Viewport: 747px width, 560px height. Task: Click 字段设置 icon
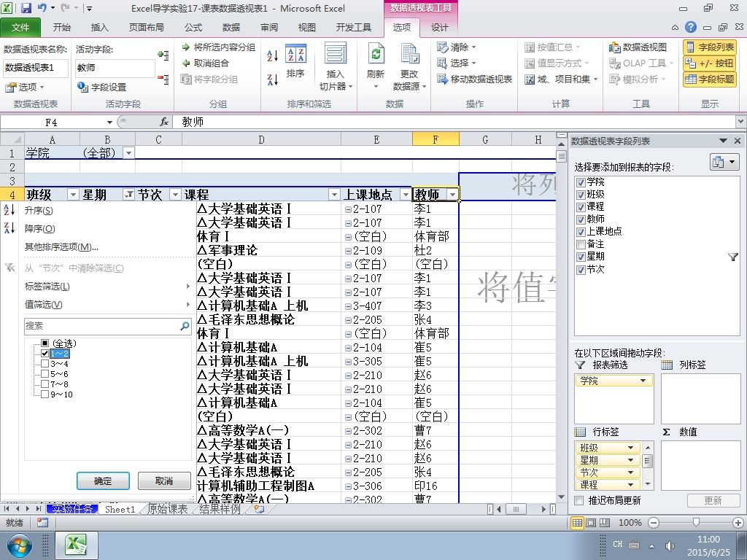(x=82, y=87)
